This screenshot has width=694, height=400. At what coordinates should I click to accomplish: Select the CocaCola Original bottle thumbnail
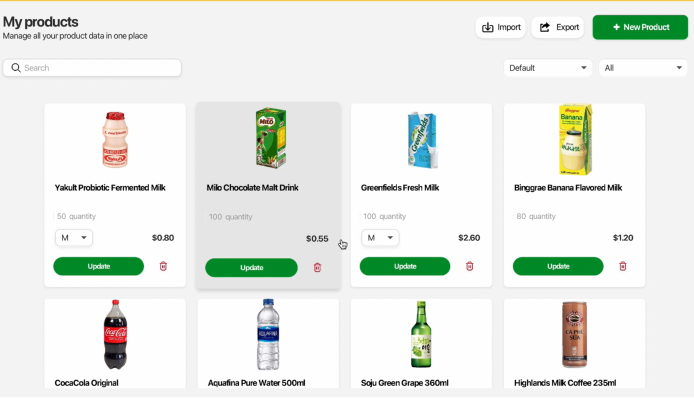coord(115,335)
